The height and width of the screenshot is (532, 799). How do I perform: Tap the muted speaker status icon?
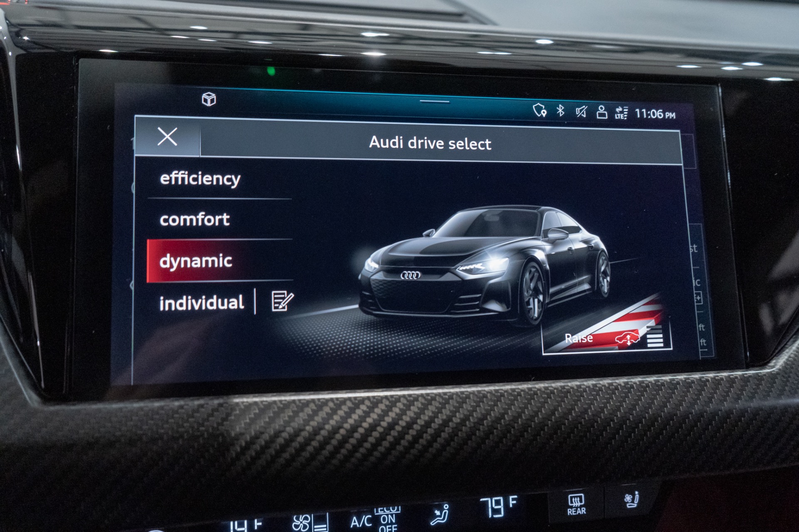tap(581, 111)
